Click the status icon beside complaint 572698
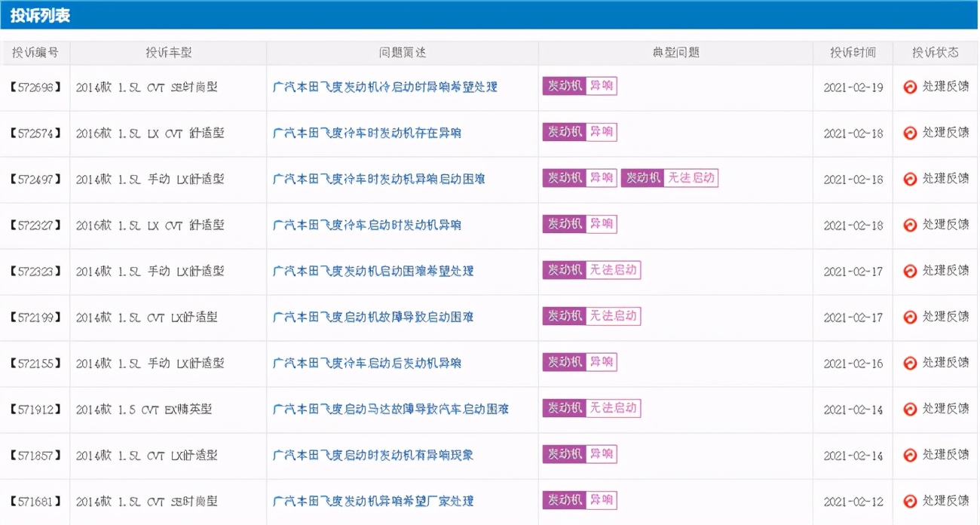Screen dimensions: 980x525 [909, 87]
